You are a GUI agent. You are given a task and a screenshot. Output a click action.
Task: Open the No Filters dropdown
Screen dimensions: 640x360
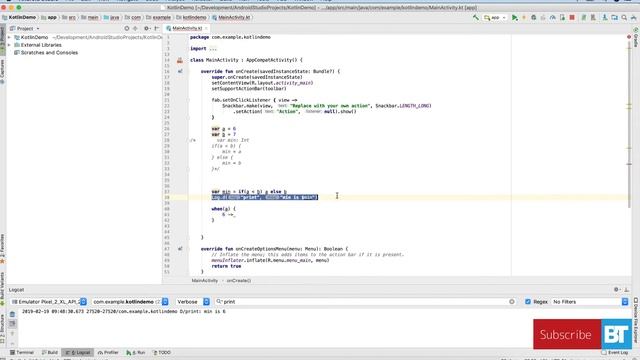589,302
